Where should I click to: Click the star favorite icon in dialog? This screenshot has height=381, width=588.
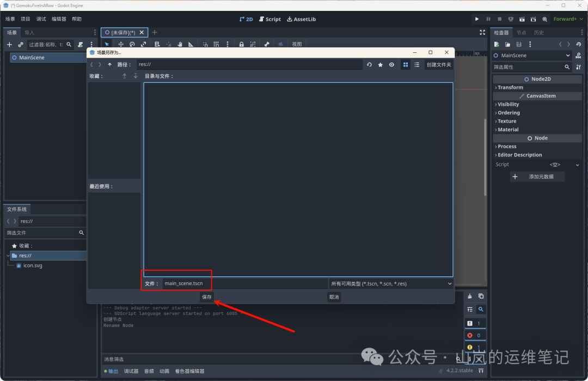[x=381, y=64]
